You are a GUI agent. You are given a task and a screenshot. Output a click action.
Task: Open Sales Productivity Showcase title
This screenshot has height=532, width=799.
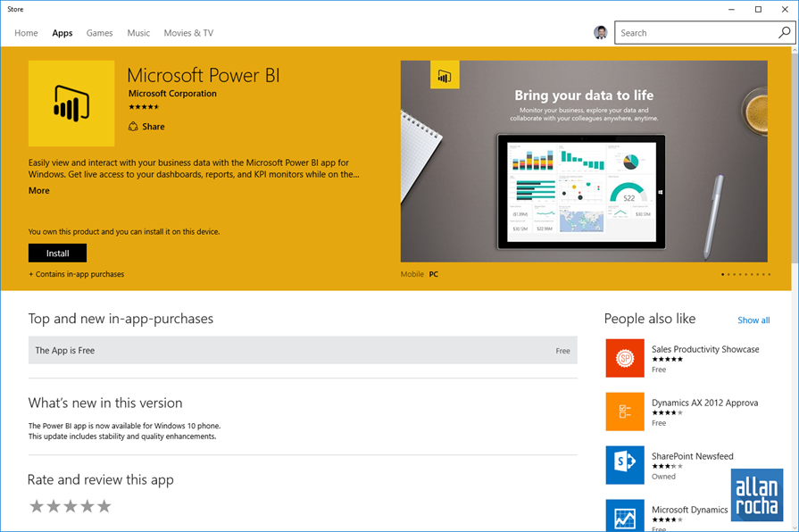tap(705, 349)
